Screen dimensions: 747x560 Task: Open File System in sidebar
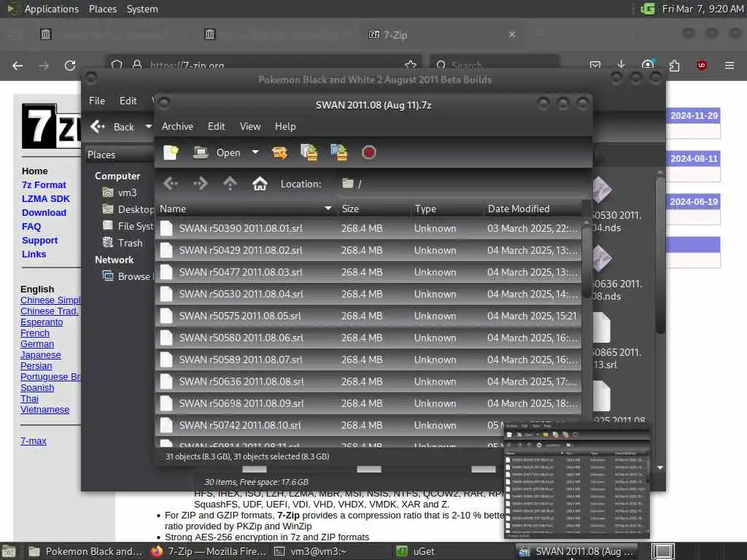click(128, 226)
